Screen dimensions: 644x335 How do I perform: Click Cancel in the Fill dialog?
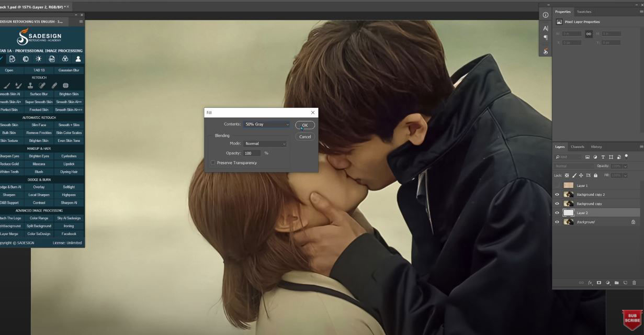tap(305, 137)
